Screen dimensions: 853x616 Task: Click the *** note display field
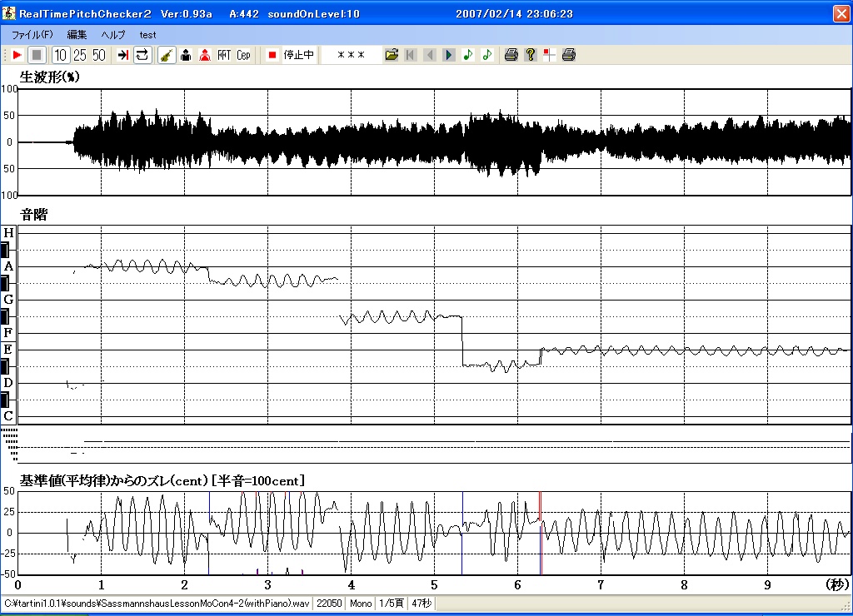click(x=351, y=55)
